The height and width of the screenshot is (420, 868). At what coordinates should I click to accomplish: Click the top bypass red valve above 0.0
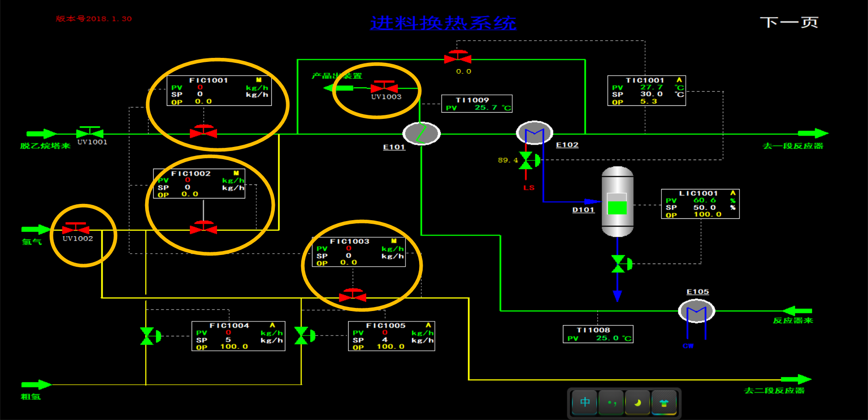click(458, 57)
